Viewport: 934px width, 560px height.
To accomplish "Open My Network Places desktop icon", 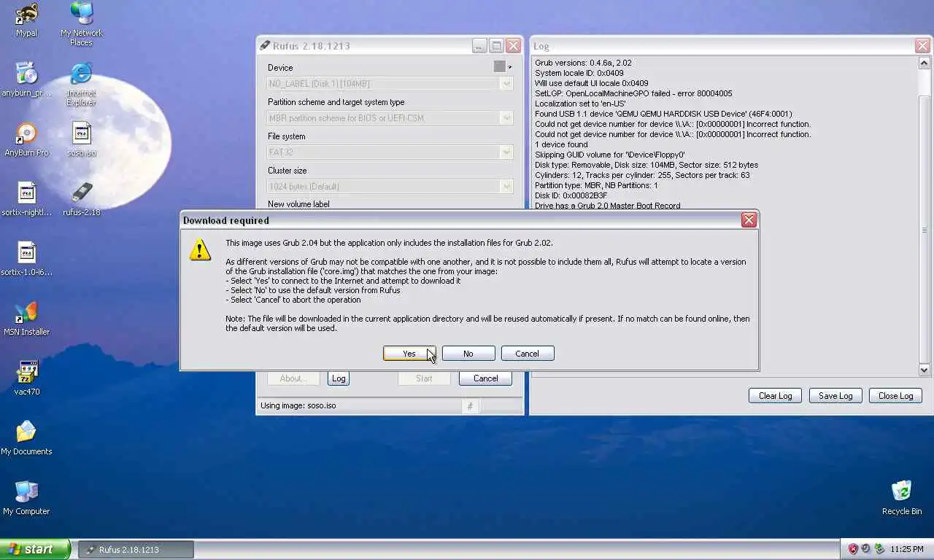I will 81,24.
